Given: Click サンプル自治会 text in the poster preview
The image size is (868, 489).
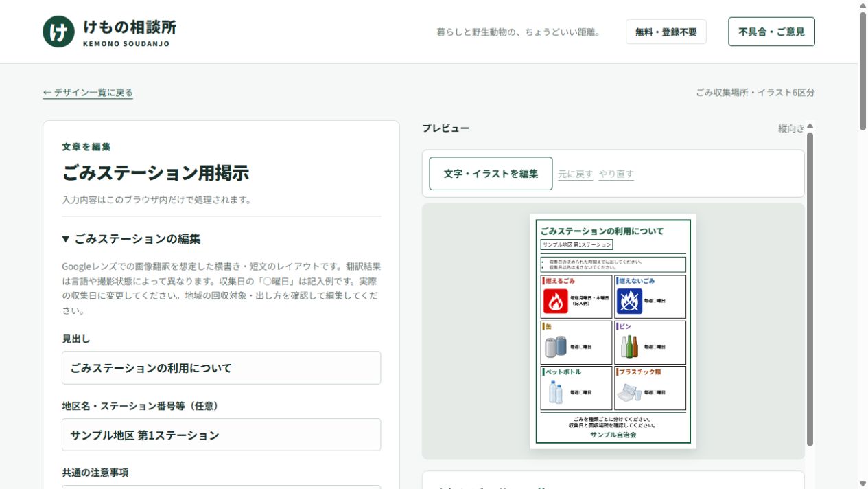Looking at the screenshot, I should tap(613, 435).
